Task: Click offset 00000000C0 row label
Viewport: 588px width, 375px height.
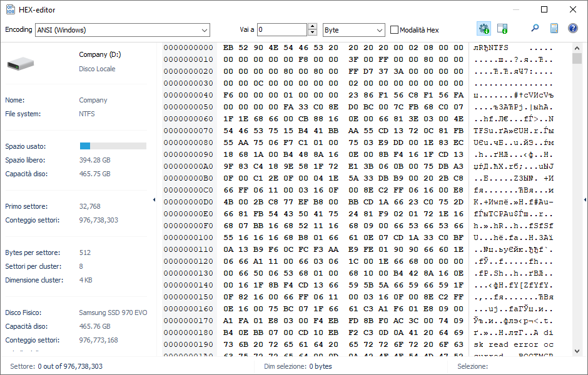Action: tap(188, 190)
